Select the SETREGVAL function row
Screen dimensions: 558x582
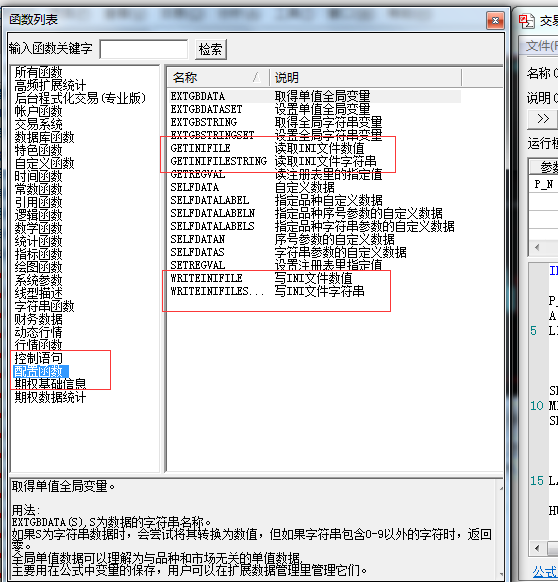(x=315, y=265)
